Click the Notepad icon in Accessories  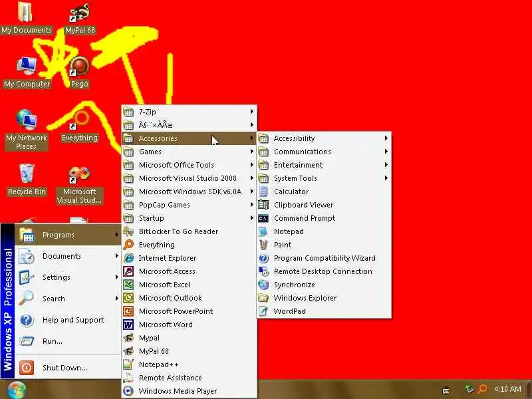[x=263, y=231]
